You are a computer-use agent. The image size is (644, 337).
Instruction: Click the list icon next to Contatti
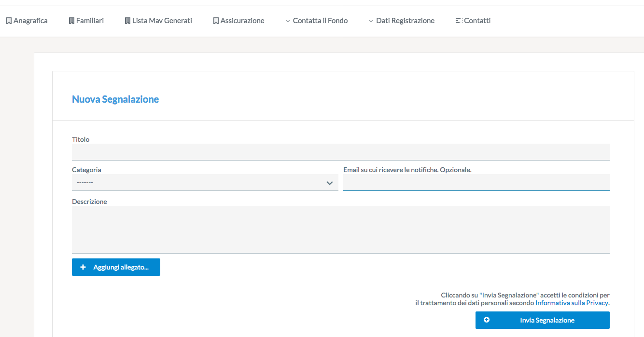(x=459, y=21)
